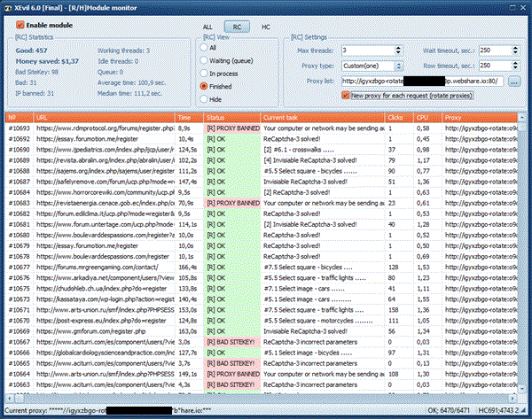
Task: Switch to the HC tab
Action: (266, 27)
